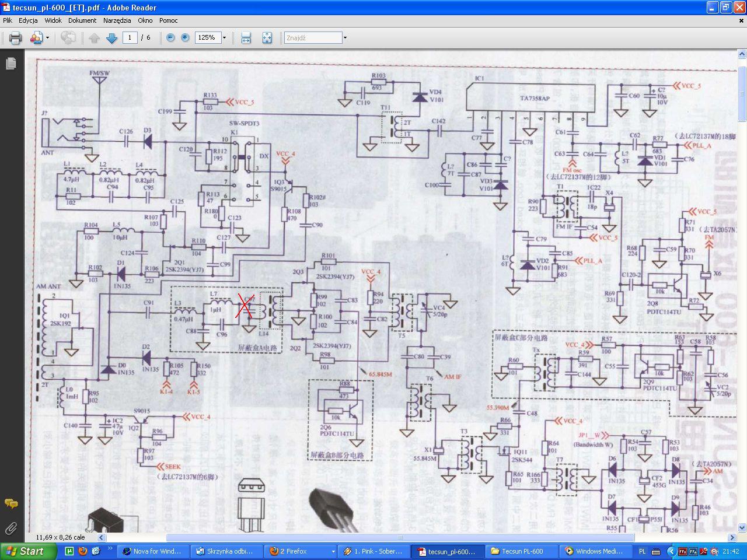Click the first FF tray icon
Image resolution: width=747 pixels, height=560 pixels.
(683, 551)
